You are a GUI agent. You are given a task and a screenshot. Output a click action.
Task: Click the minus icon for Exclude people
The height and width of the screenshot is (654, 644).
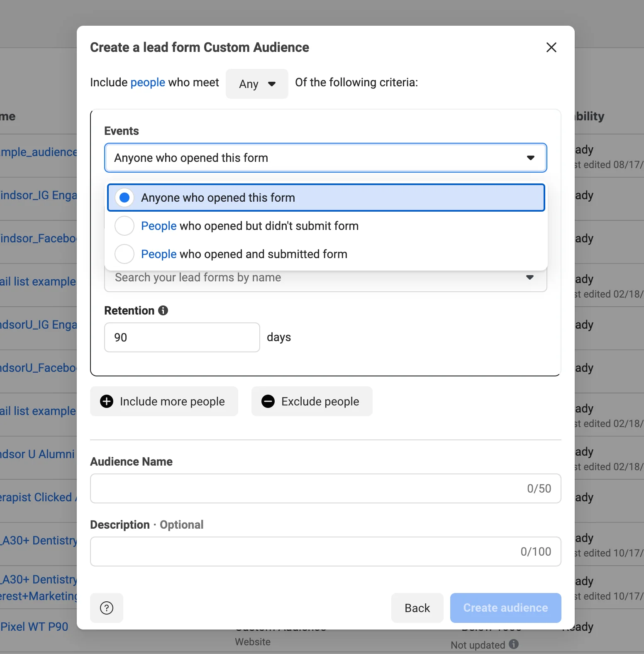click(268, 401)
